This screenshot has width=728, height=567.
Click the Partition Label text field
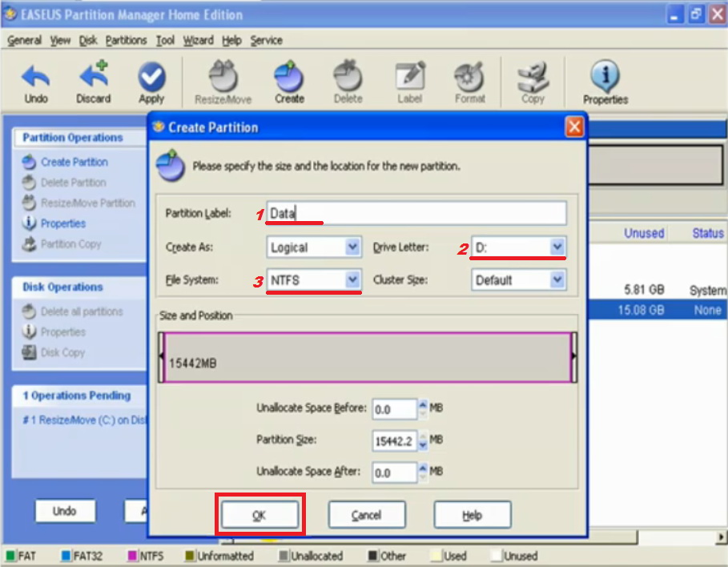[416, 213]
